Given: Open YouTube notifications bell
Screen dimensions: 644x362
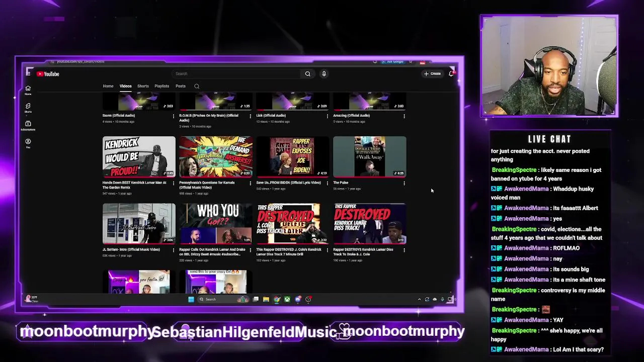Looking at the screenshot, I should coord(451,74).
